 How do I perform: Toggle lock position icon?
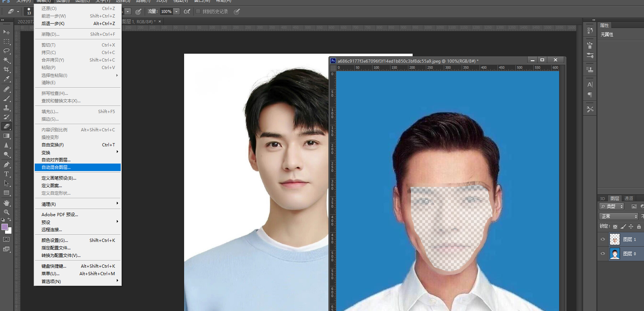631,227
